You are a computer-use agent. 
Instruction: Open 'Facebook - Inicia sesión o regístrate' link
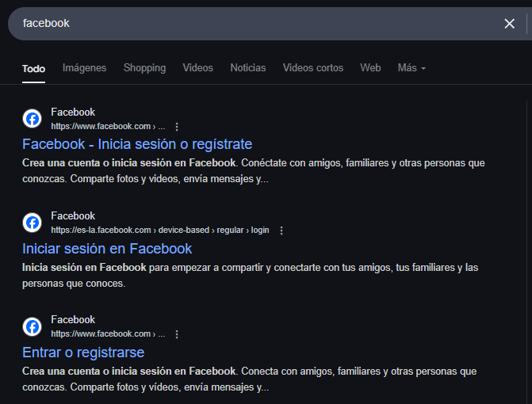(x=137, y=144)
